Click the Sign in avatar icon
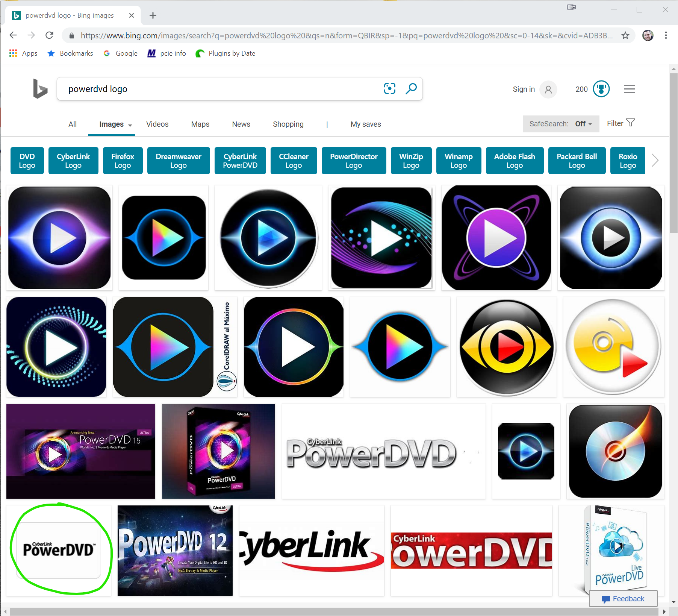Screen dimensions: 678x616 pyautogui.click(x=548, y=90)
